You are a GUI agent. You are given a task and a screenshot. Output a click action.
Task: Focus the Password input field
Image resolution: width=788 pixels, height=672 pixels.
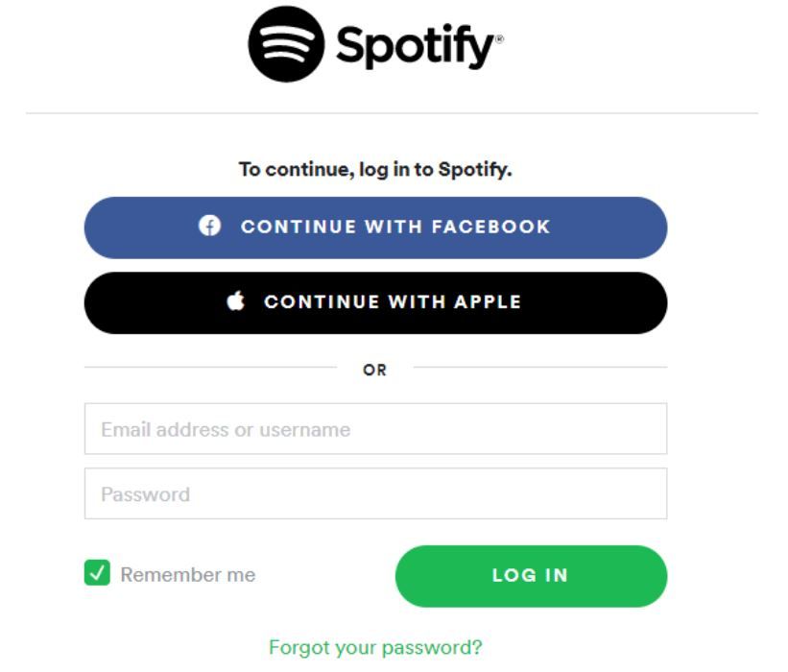[x=375, y=493]
